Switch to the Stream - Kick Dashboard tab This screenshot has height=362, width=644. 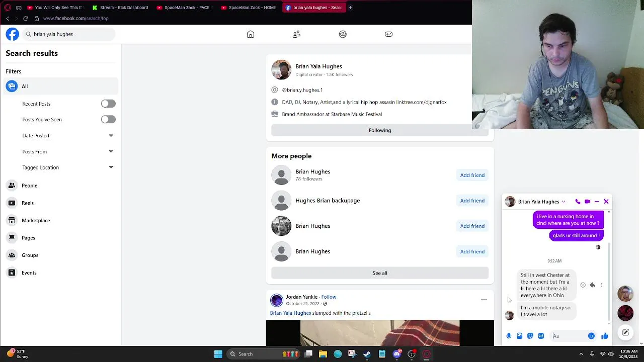point(121,8)
